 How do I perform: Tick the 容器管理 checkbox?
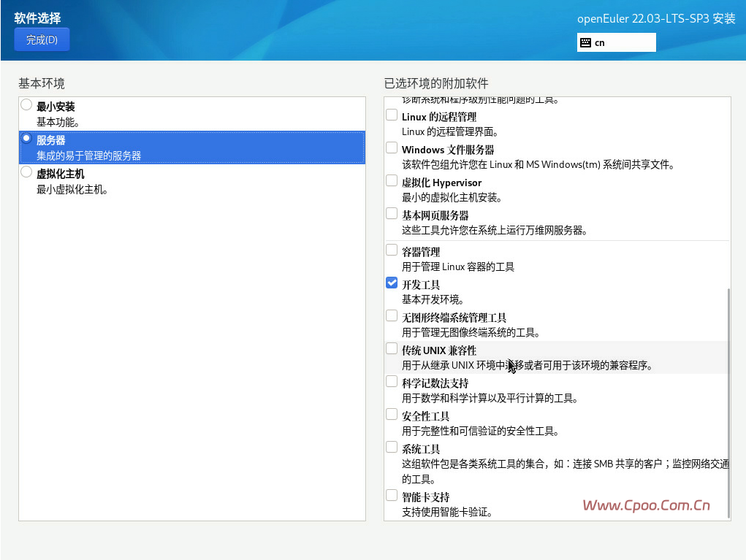pyautogui.click(x=392, y=250)
